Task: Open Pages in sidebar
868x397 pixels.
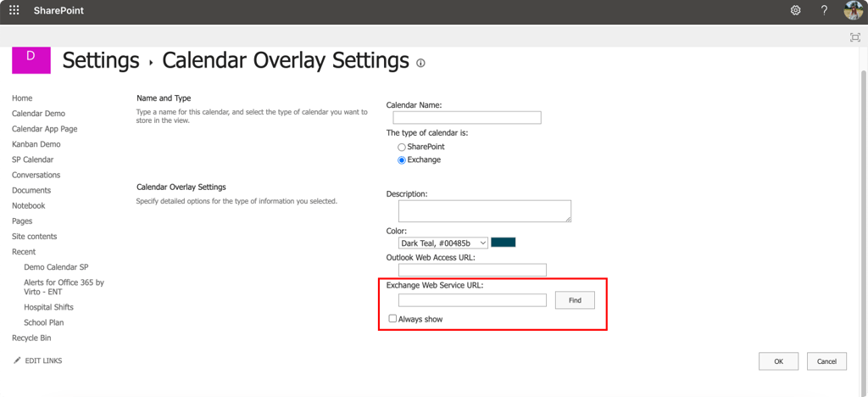Action: (x=22, y=221)
